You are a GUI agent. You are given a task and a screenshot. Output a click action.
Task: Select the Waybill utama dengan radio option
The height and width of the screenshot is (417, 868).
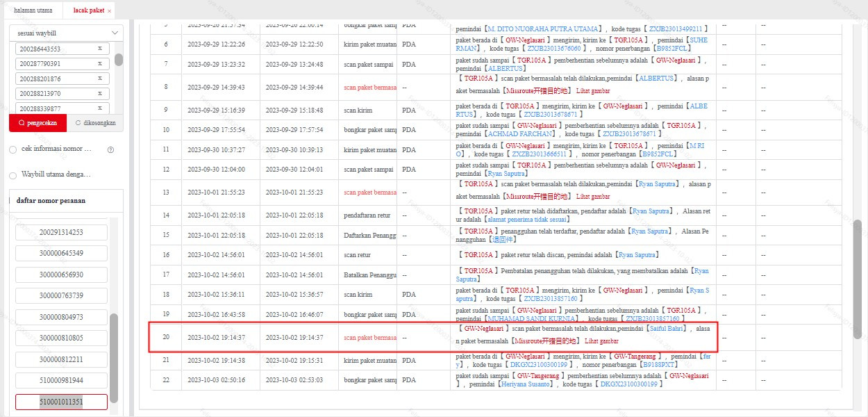[12, 175]
